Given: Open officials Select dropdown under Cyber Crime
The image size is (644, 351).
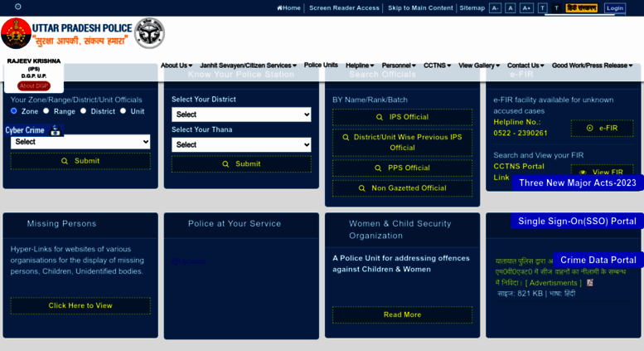Looking at the screenshot, I should point(80,142).
